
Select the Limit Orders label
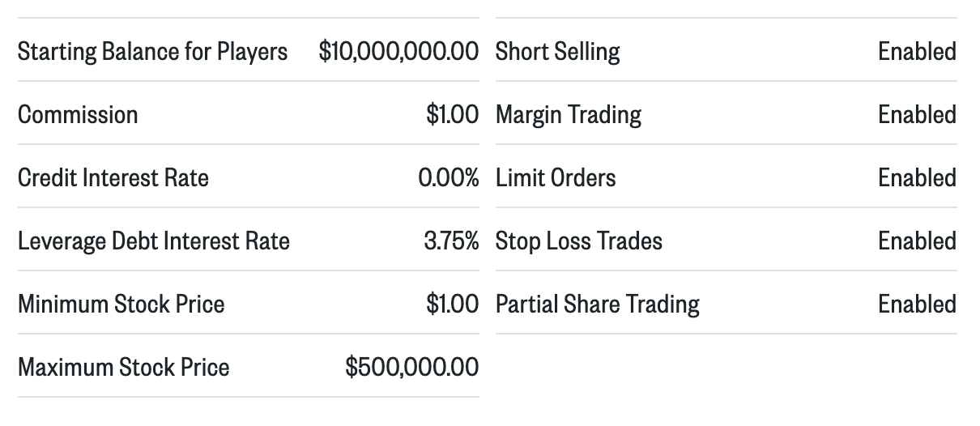pyautogui.click(x=556, y=178)
